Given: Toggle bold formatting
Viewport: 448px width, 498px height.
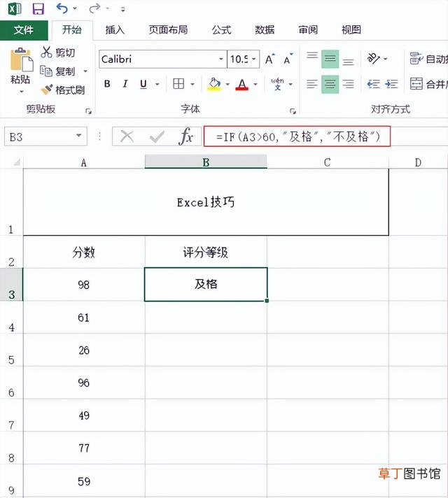Looking at the screenshot, I should coord(107,84).
